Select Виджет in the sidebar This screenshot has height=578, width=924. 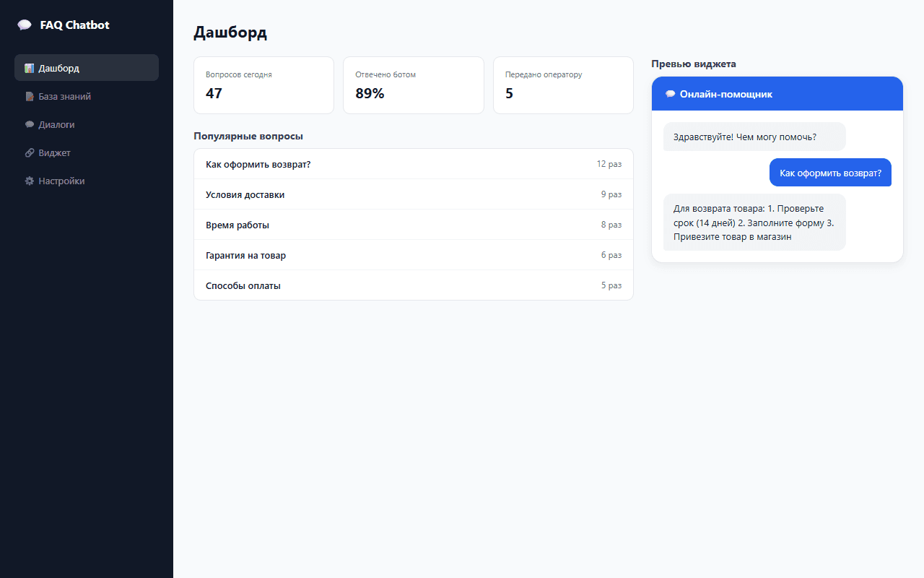87,152
